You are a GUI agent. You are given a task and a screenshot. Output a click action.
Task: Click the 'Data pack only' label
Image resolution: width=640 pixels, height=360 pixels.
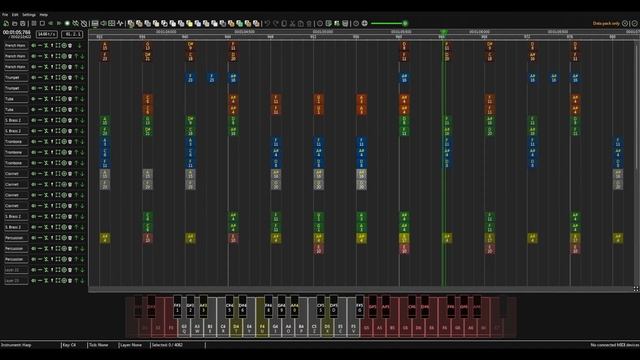pos(606,24)
